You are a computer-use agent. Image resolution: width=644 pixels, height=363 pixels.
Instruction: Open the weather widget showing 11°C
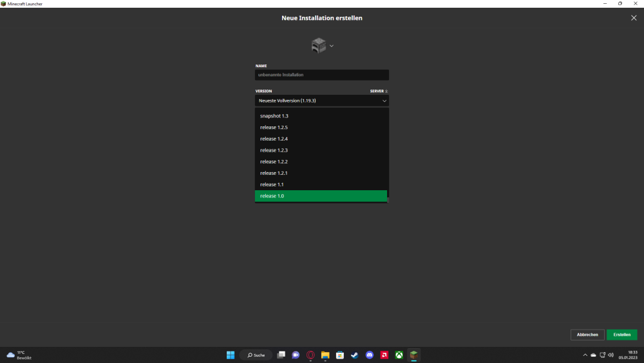[x=19, y=355]
